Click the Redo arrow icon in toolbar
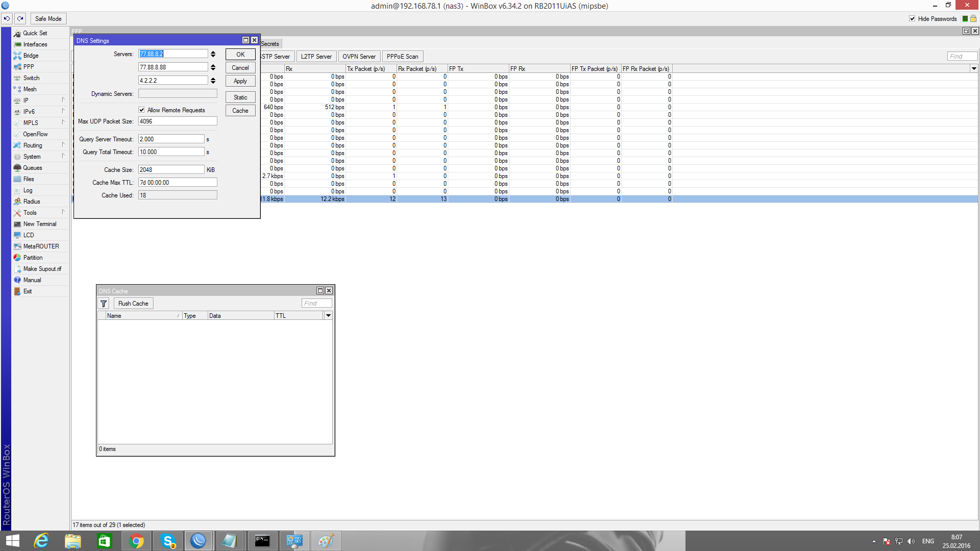Image resolution: width=980 pixels, height=551 pixels. 20,19
